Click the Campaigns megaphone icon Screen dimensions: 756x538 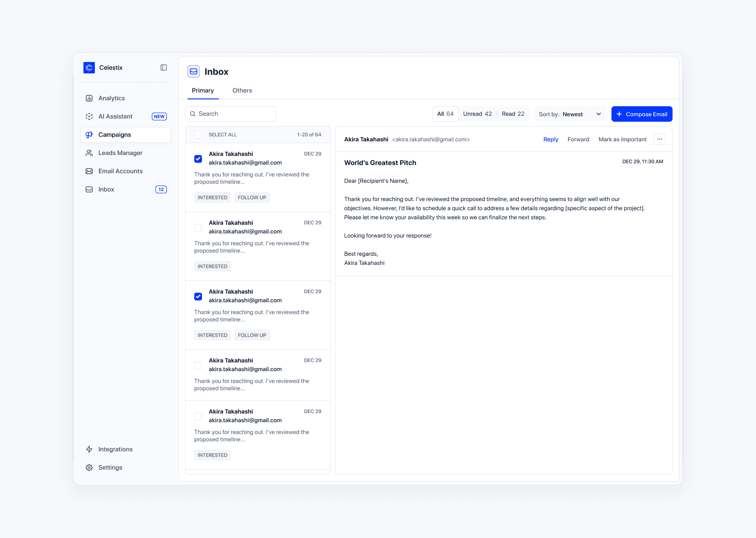pyautogui.click(x=89, y=134)
